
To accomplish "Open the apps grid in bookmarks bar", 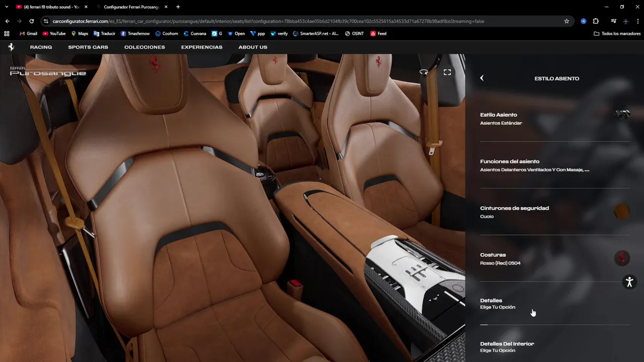I will pyautogui.click(x=7, y=34).
